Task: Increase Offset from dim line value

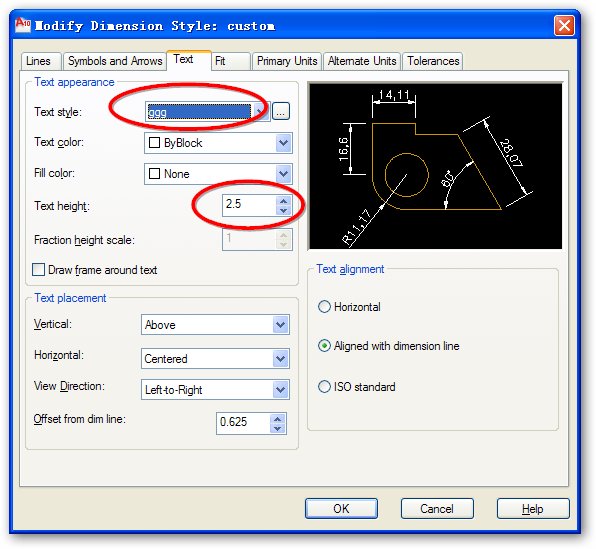Action: pyautogui.click(x=278, y=419)
